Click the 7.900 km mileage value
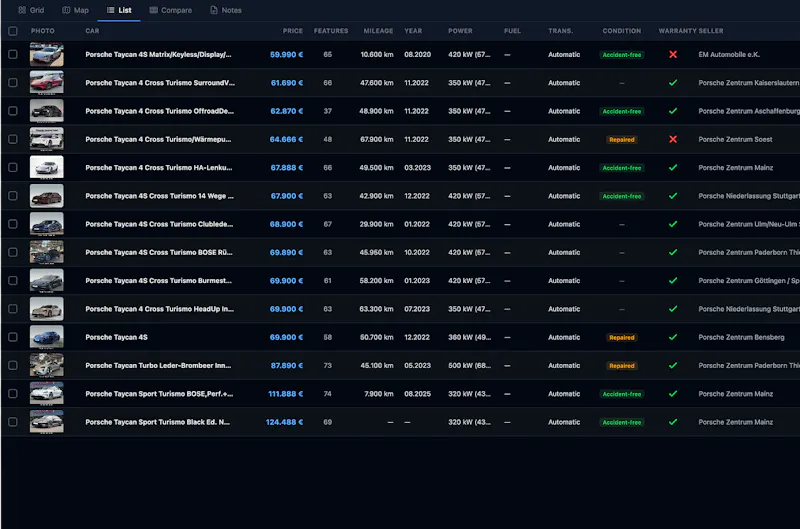Screen dimensions: 800x529 (379, 394)
